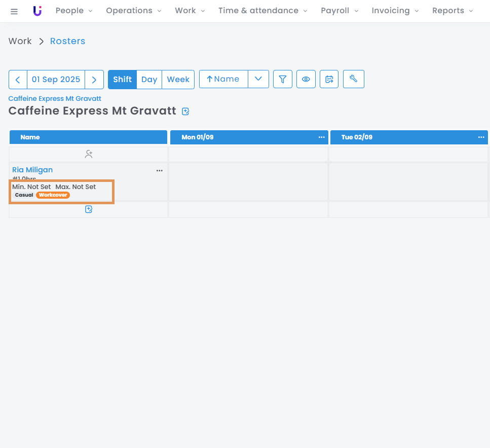
Task: Open options for Mon 01/09 column
Action: 321,137
